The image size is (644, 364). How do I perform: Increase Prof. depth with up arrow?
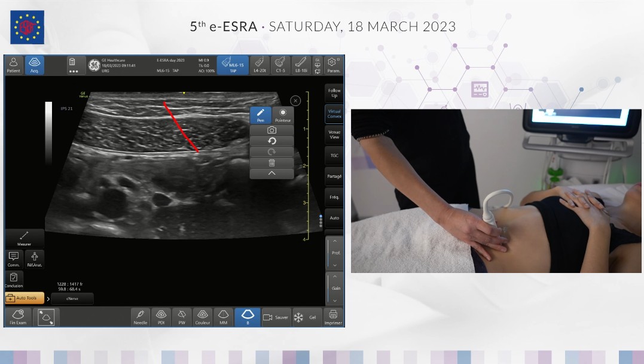[335, 241]
